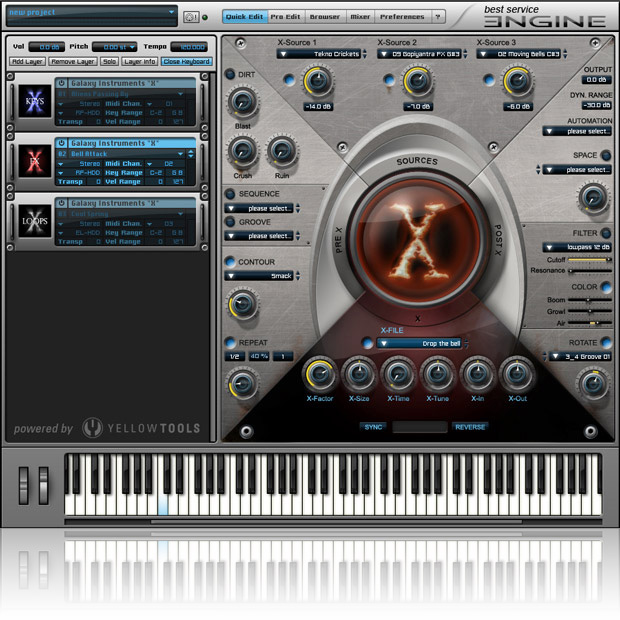The height and width of the screenshot is (620, 620).
Task: Click the X Keys layer icon
Action: [x=34, y=102]
